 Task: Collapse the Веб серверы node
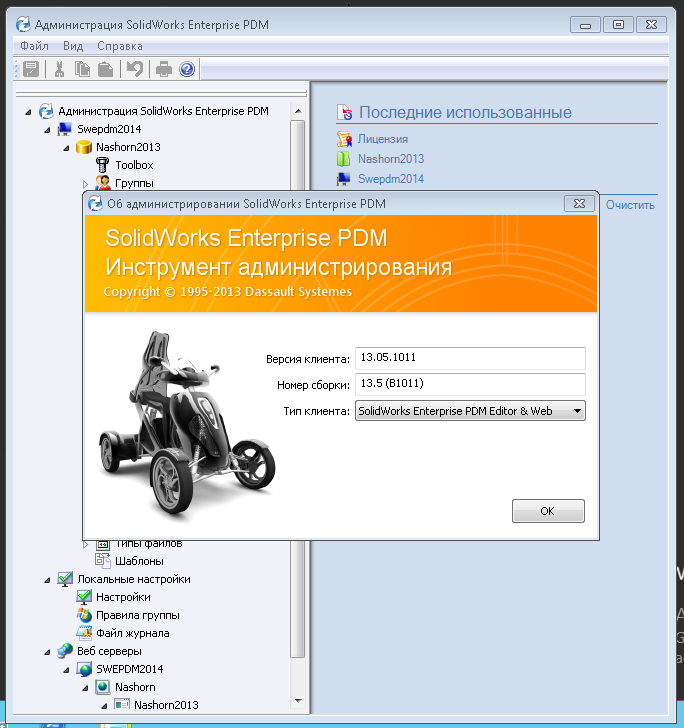tap(47, 652)
